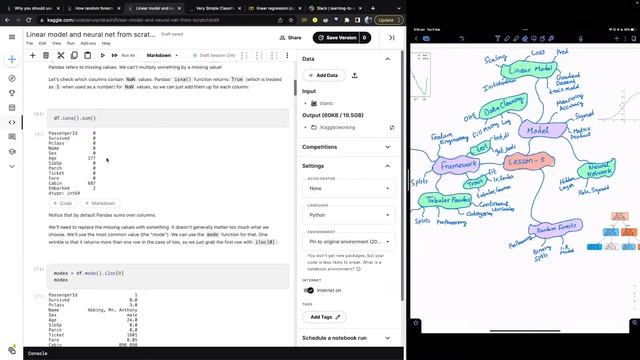
Task: Switch to the 'Very Simple Classifier' browser tab
Action: coord(214,8)
